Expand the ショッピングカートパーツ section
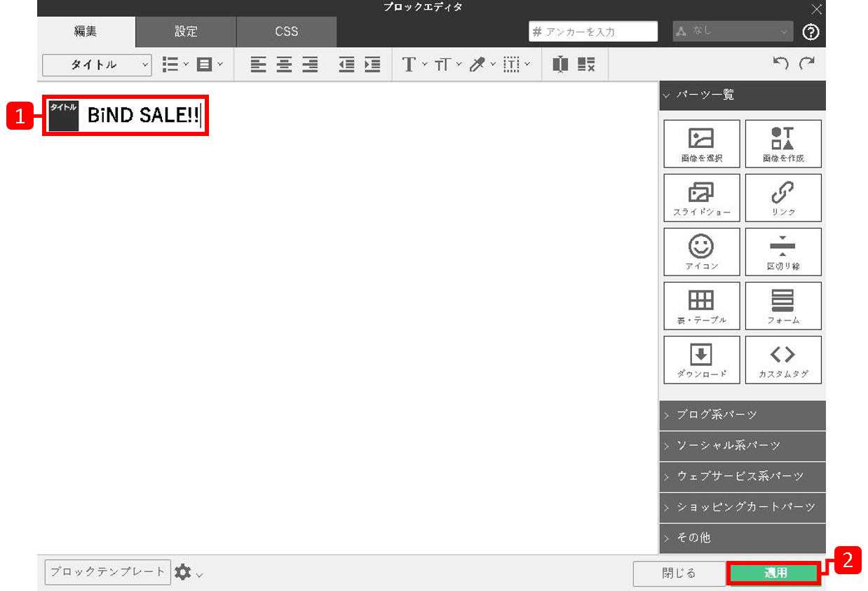Image resolution: width=868 pixels, height=591 pixels. coord(742,508)
